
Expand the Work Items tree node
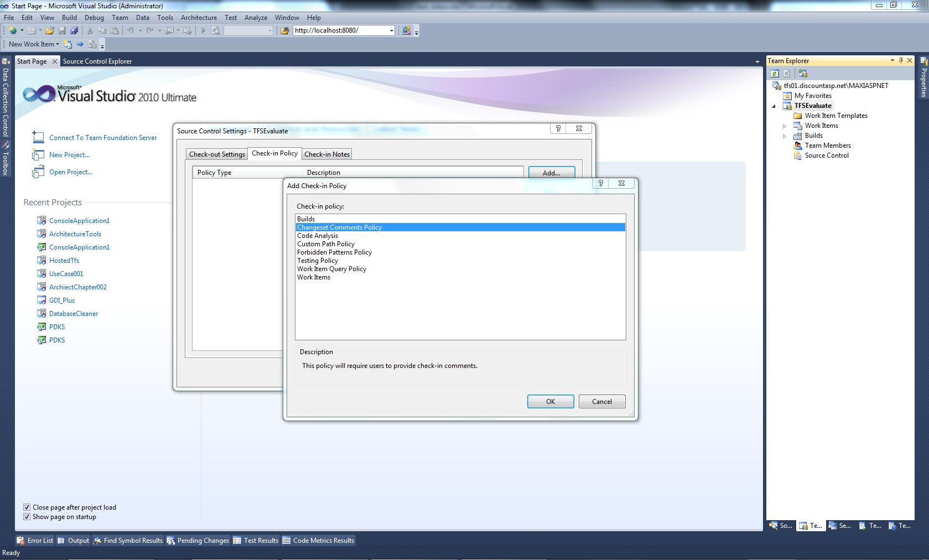point(784,126)
